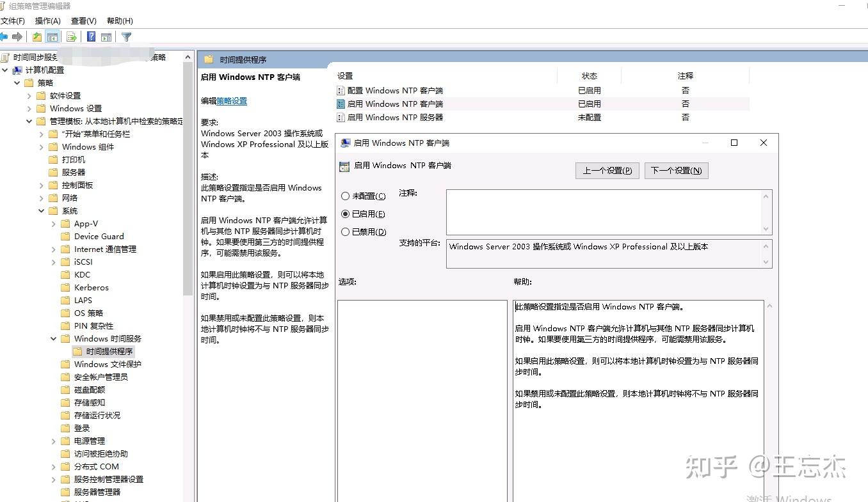Click the 下一个设置(N) button

pos(677,171)
